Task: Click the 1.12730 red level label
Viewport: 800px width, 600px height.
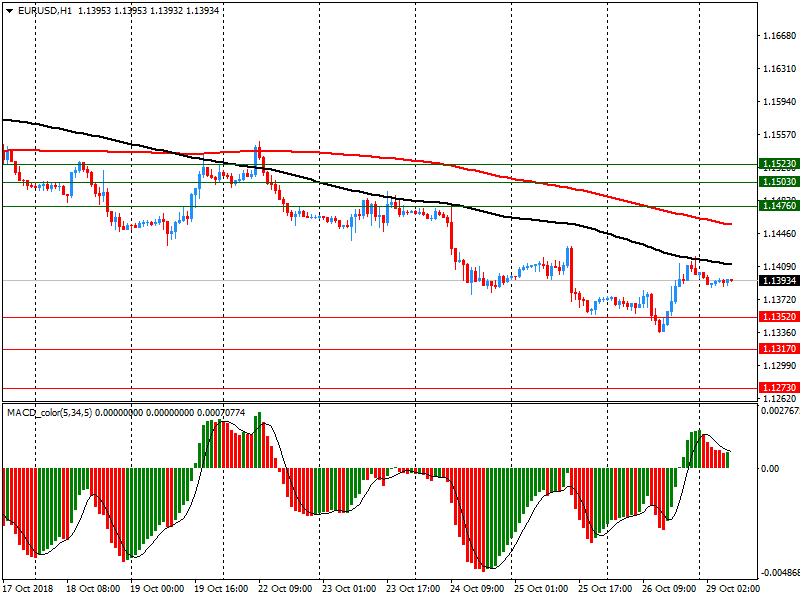Action: coord(779,388)
